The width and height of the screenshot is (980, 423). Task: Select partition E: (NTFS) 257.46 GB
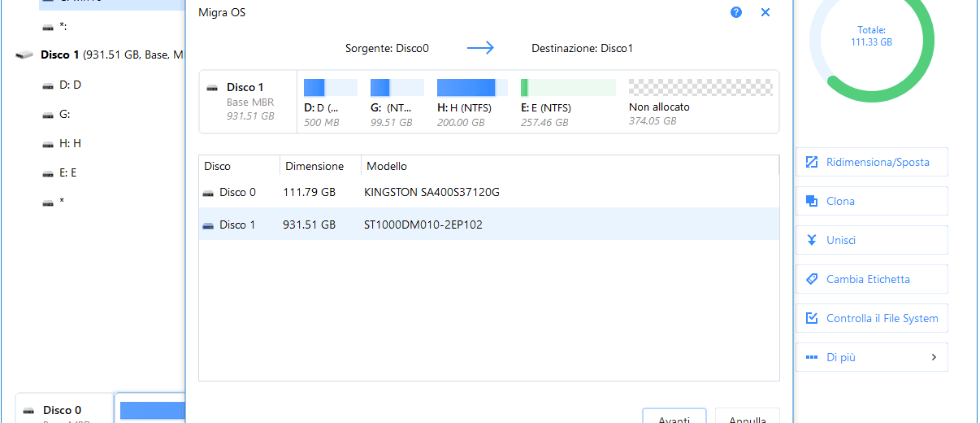click(x=568, y=102)
